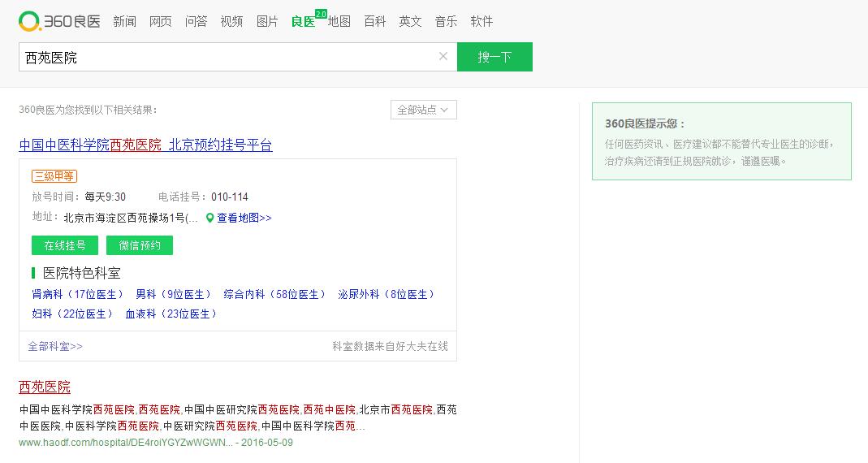Open 中国中医科学院西苑医院 北京预约挂号平台 link
Screen dimensions: 868x463
click(145, 145)
